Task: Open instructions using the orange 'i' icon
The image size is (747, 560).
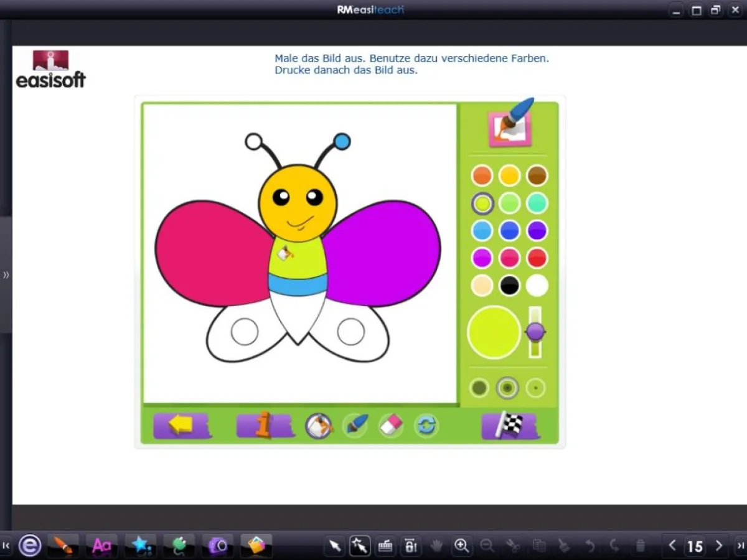Action: pyautogui.click(x=264, y=426)
